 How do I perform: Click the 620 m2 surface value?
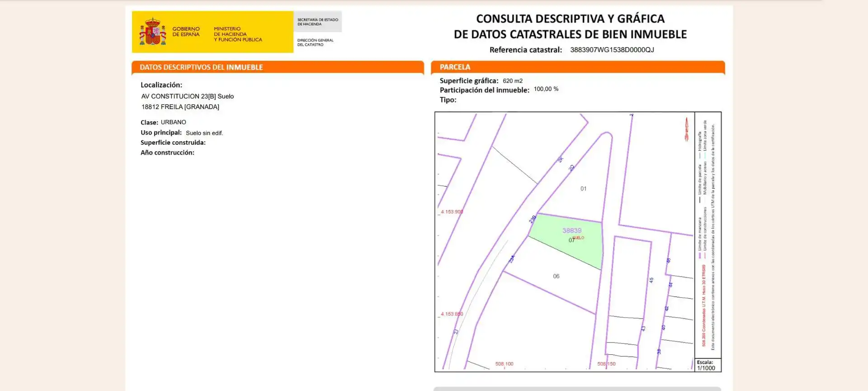513,81
